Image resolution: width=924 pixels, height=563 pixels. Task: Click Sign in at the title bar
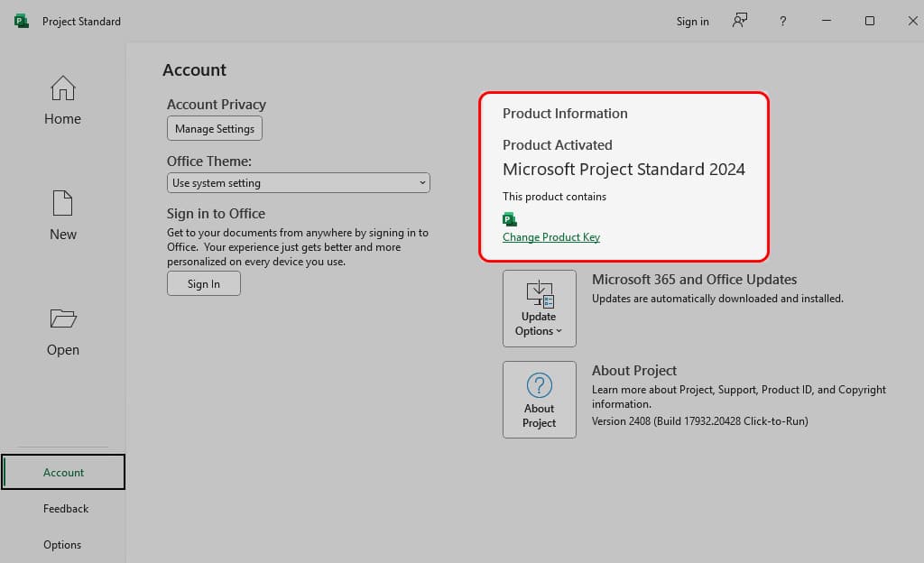(692, 21)
